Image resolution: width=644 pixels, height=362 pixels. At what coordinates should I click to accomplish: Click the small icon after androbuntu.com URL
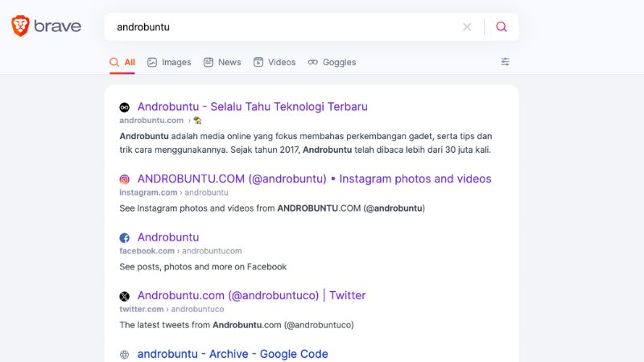(x=197, y=121)
